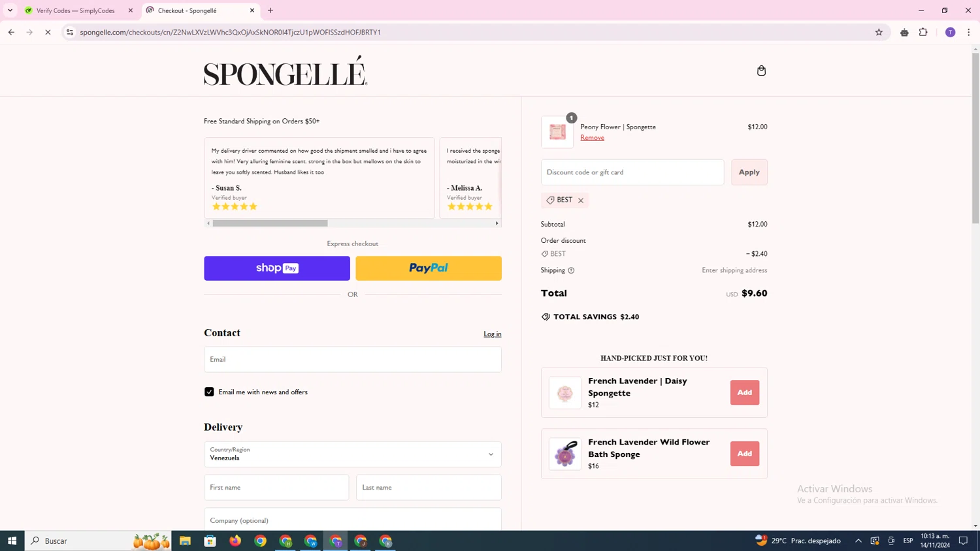Pay with Shop Pay
980x551 pixels.
(x=277, y=268)
